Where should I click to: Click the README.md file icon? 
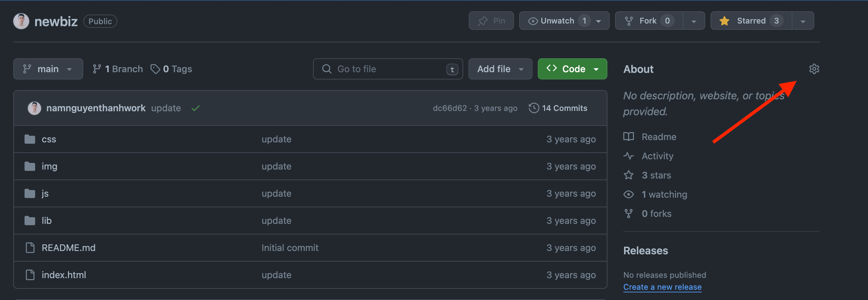tap(30, 248)
